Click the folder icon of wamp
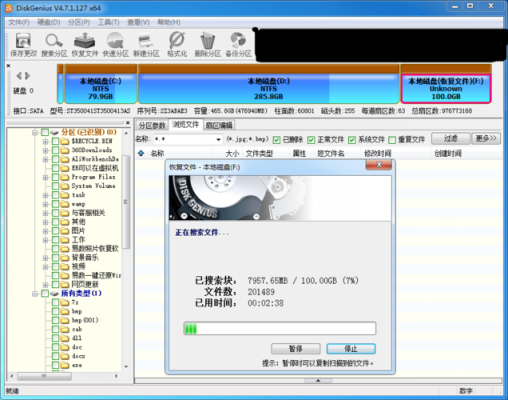Viewport: 508px width, 400px height. click(65, 204)
